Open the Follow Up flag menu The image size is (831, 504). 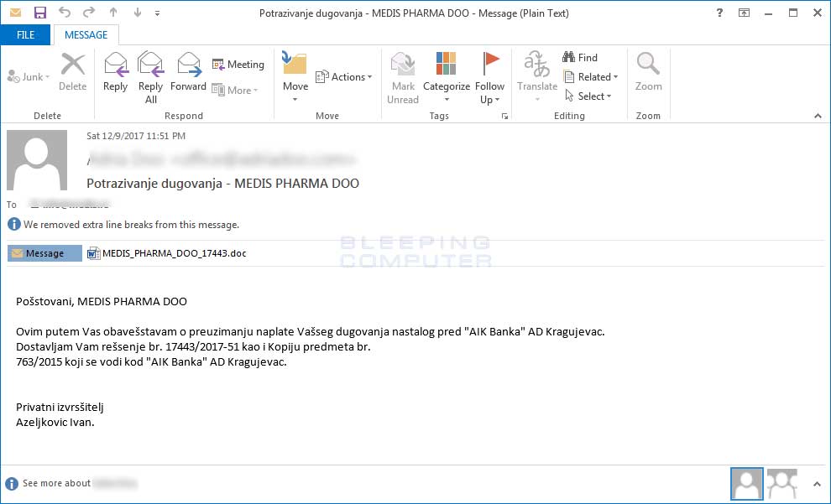[489, 78]
